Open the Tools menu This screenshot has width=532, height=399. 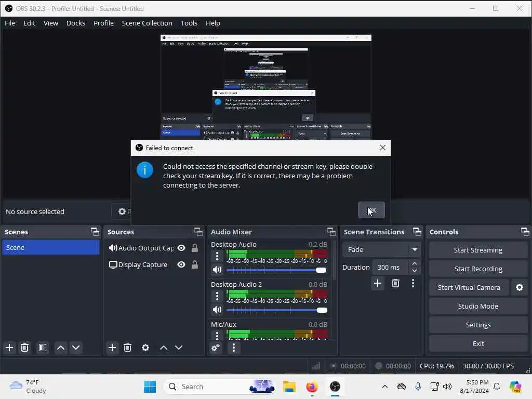click(189, 23)
